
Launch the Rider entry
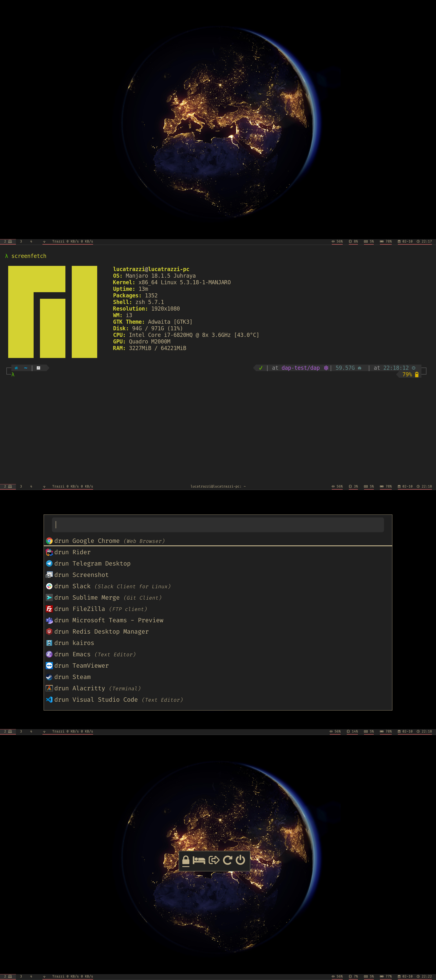(x=81, y=552)
